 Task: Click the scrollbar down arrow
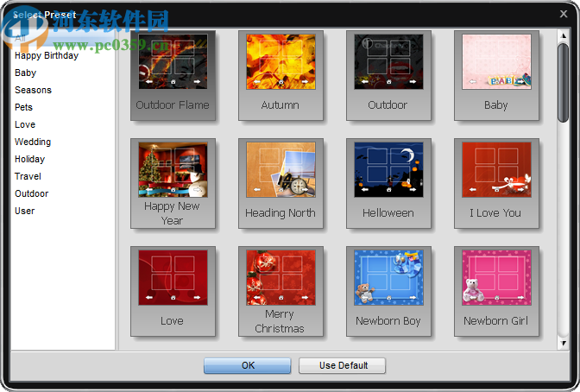(x=563, y=343)
